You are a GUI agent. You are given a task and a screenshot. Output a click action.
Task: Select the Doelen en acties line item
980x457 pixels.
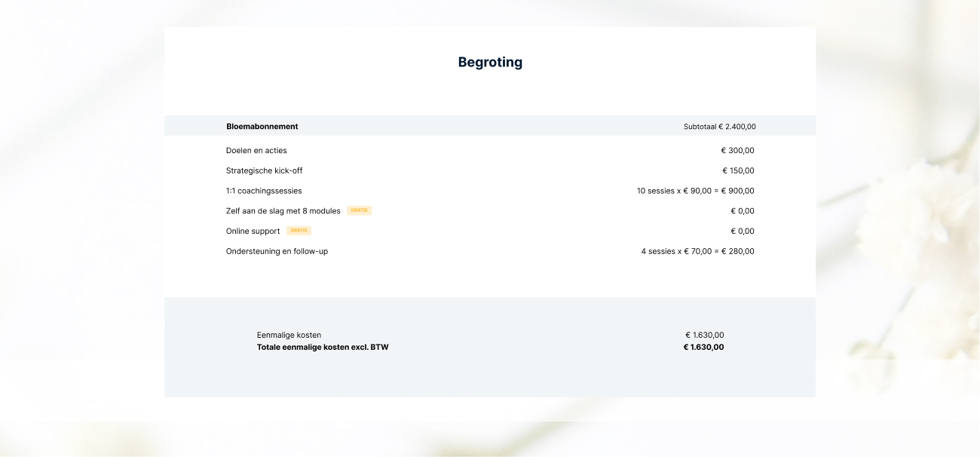[x=256, y=151]
